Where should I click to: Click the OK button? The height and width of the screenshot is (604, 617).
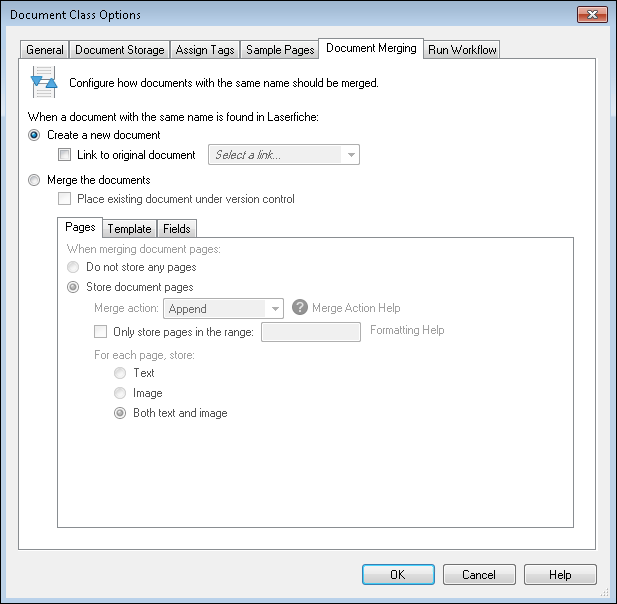pyautogui.click(x=398, y=574)
